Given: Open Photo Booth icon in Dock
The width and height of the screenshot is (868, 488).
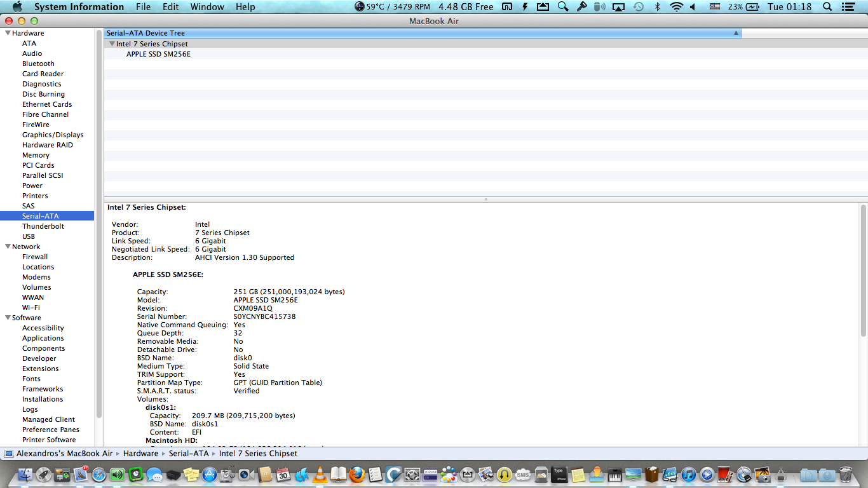Looking at the screenshot, I should click(724, 475).
